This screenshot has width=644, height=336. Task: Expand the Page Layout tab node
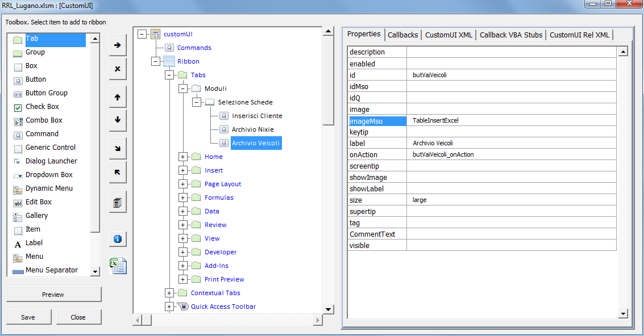coord(183,184)
